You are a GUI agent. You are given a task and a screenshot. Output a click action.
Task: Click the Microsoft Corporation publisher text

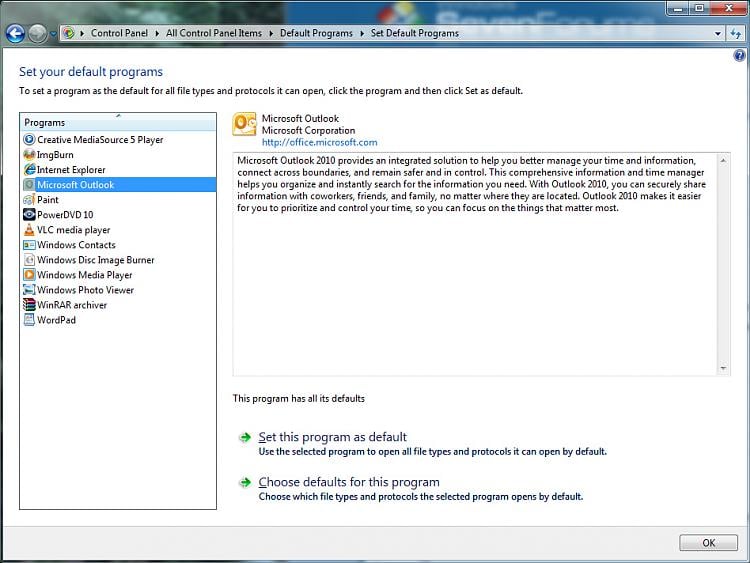coord(309,130)
